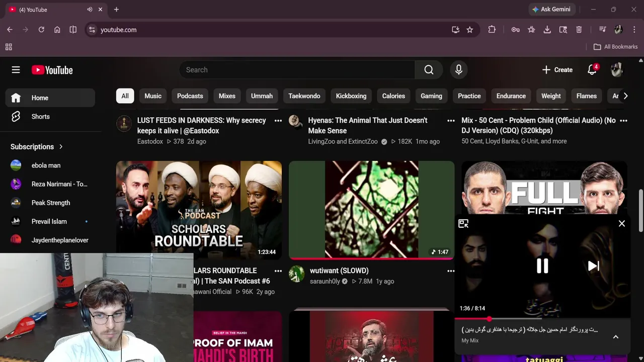The image size is (644, 362).
Task: Mute the YouTube tab audio
Action: point(90,10)
